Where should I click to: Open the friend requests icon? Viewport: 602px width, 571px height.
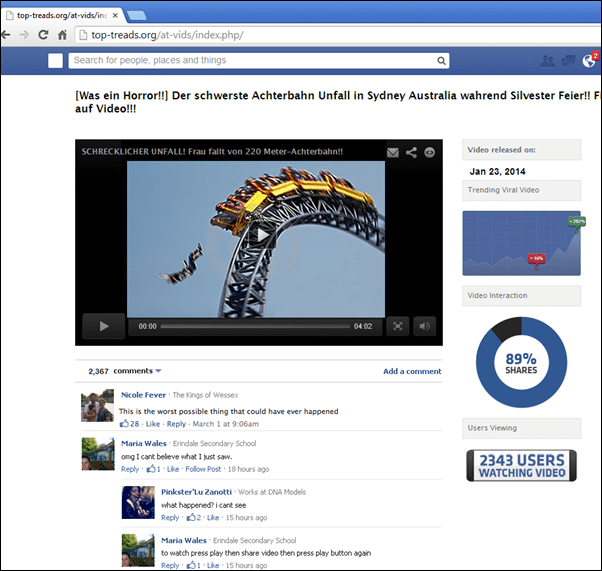pyautogui.click(x=547, y=61)
